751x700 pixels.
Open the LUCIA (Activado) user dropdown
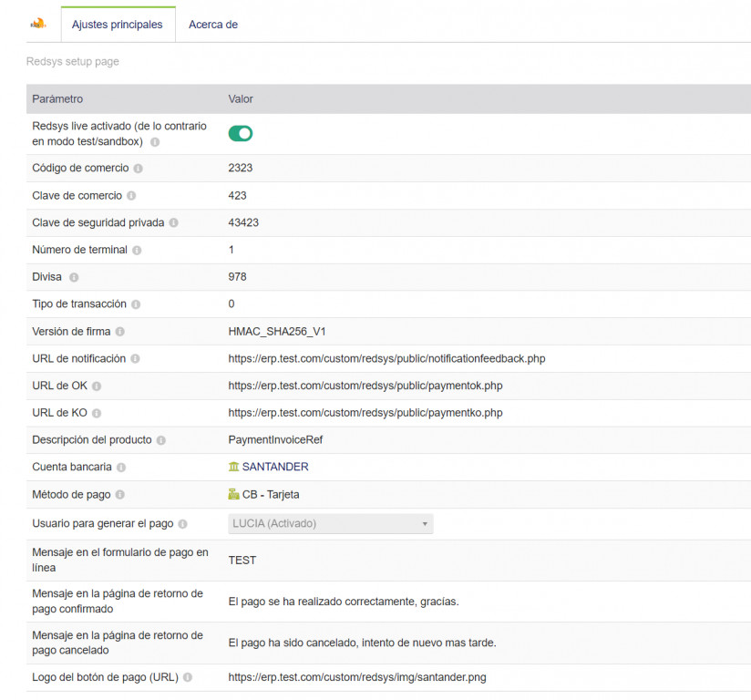(330, 523)
